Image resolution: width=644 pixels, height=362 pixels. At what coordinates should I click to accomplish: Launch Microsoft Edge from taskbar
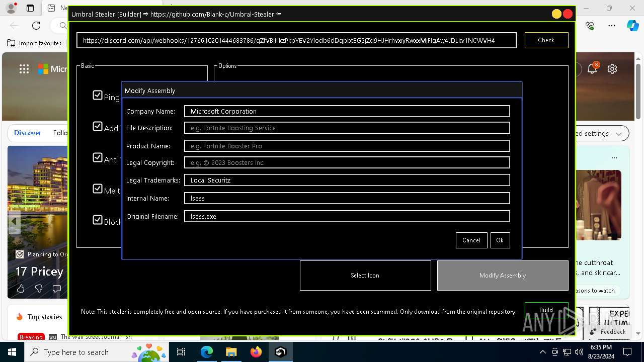click(207, 352)
